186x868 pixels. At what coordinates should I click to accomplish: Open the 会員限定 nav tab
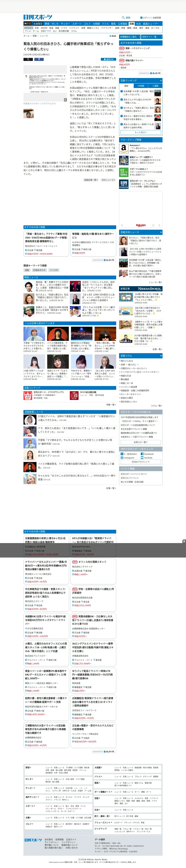(38, 24)
